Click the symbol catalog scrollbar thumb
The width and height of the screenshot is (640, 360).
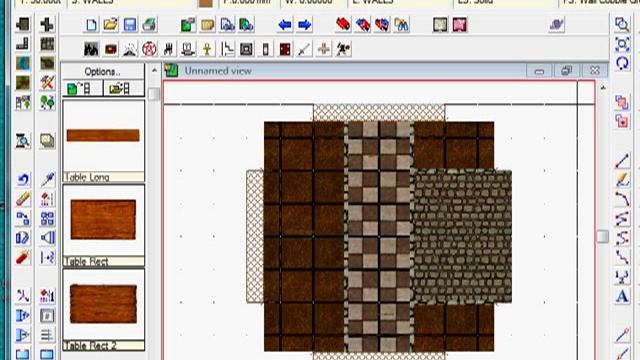[x=154, y=94]
